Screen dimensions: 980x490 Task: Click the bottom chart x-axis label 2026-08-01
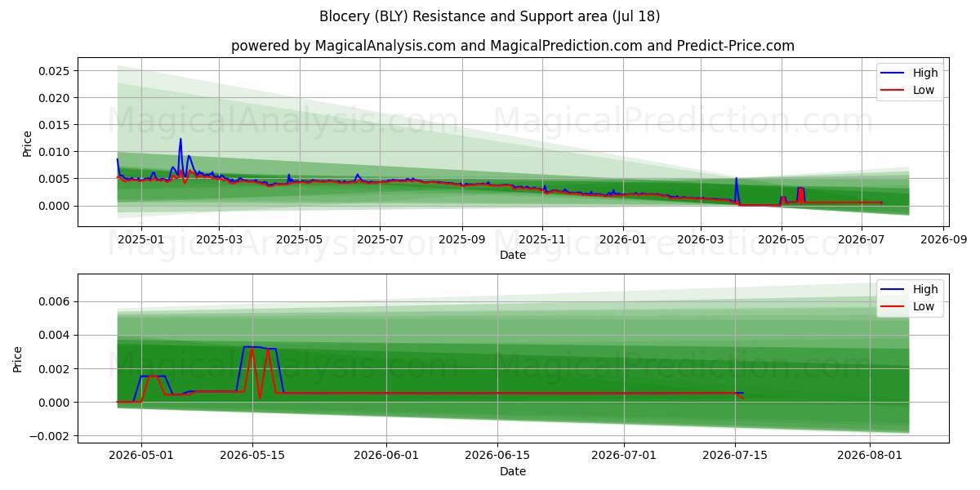point(870,457)
